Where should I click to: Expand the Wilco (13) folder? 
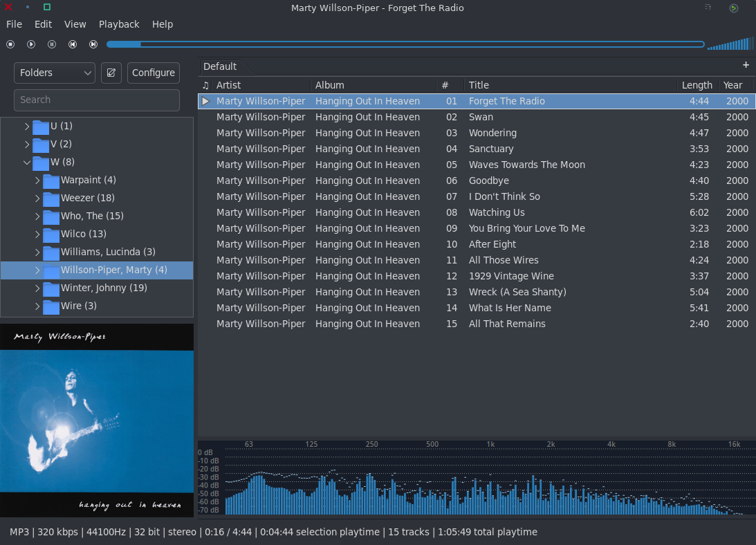click(37, 234)
